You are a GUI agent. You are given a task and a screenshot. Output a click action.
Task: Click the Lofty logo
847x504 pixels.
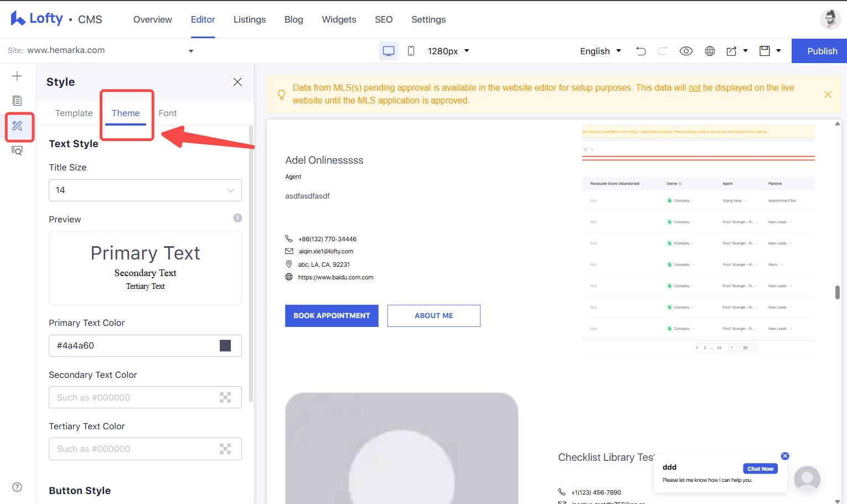tap(37, 19)
